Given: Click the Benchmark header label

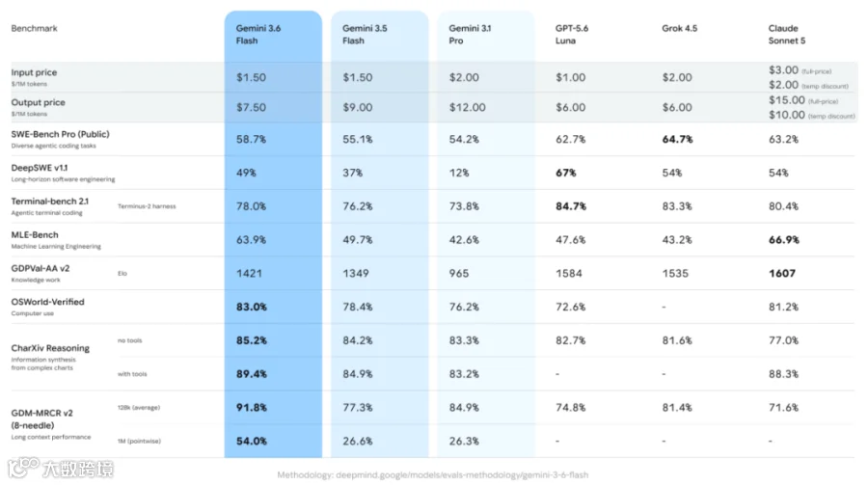Looking at the screenshot, I should [x=35, y=28].
